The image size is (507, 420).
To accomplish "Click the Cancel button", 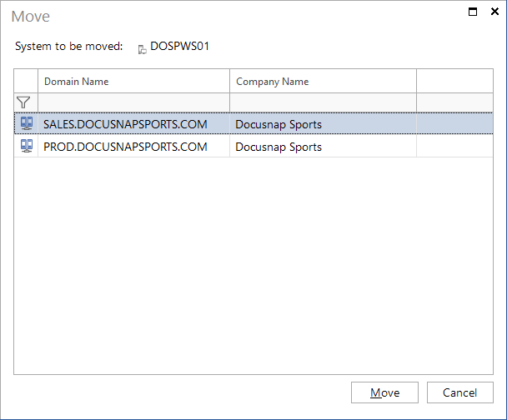I will [460, 392].
